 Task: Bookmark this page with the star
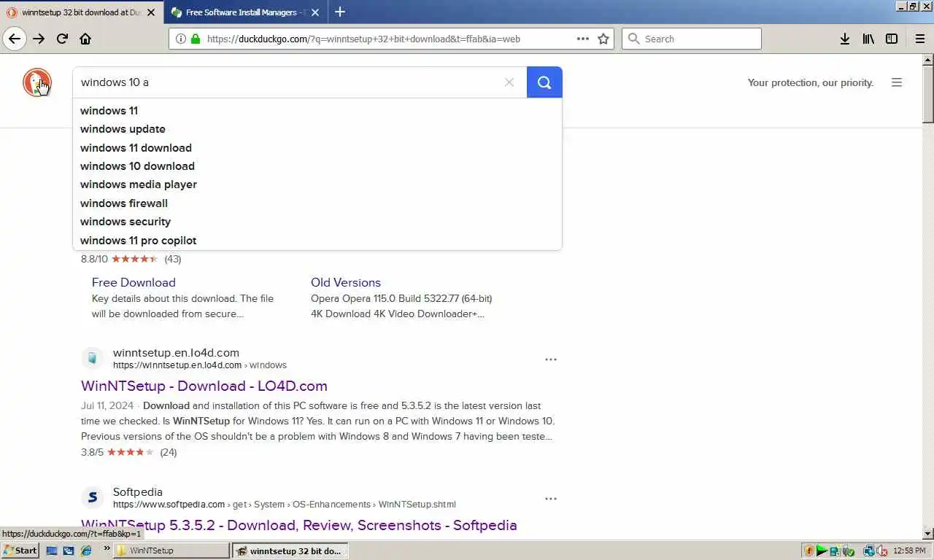point(603,39)
